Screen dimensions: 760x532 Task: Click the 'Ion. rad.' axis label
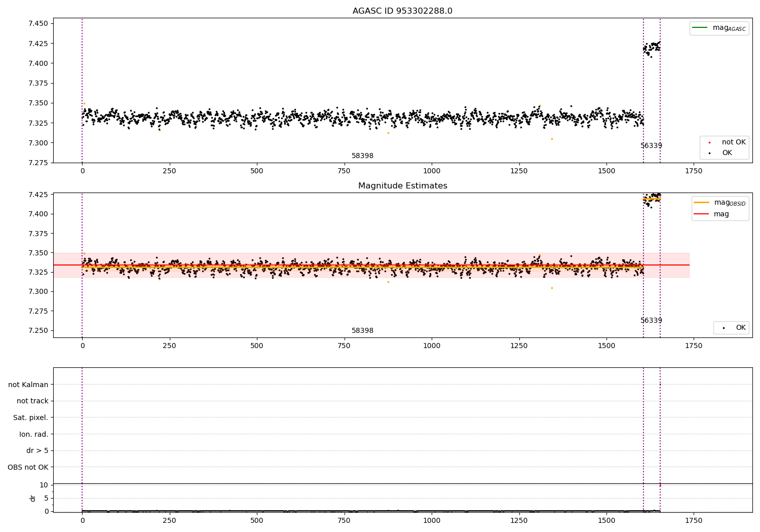tap(34, 435)
